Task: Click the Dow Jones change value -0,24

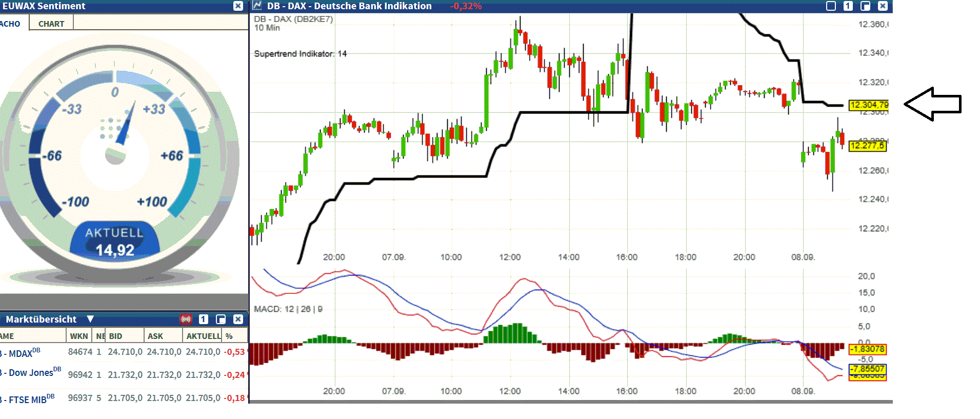Action: pos(234,375)
